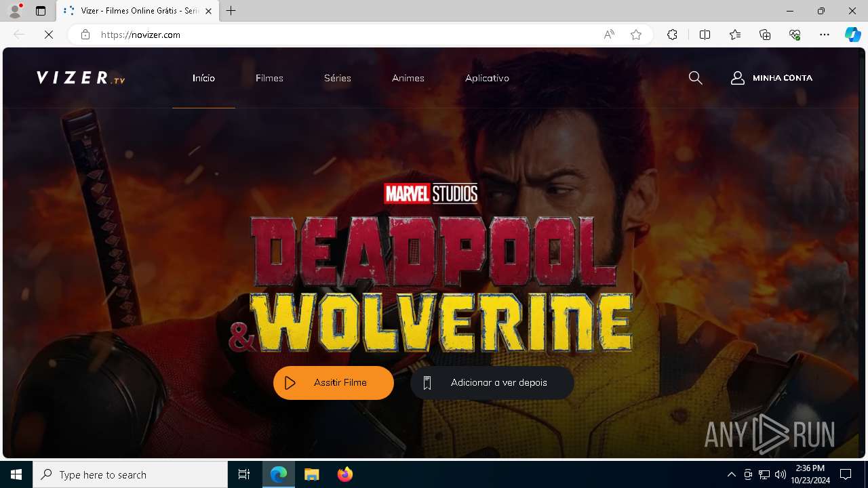Screen dimensions: 868x488
Task: Stop loading the page
Action: [49, 35]
